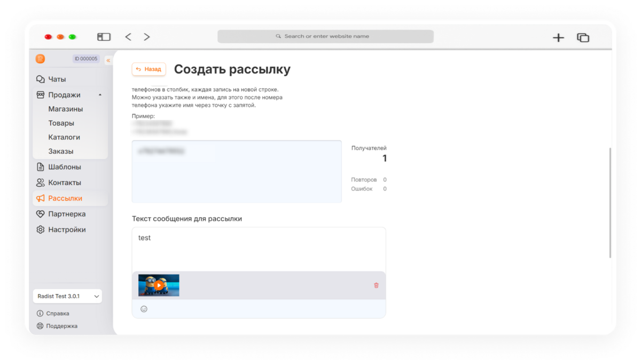The height and width of the screenshot is (364, 641).
Task: Open Магазины under Продажи
Action: (x=65, y=109)
